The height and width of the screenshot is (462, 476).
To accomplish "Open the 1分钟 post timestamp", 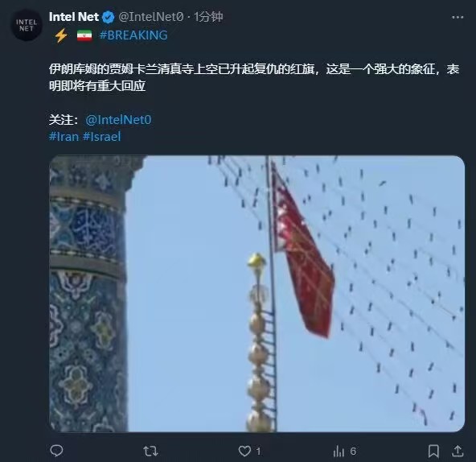I will coord(208,17).
